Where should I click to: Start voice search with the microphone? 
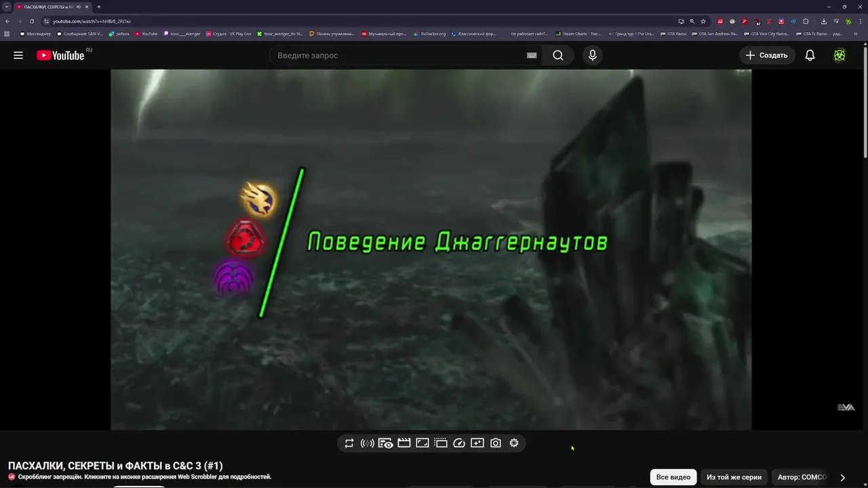[593, 56]
